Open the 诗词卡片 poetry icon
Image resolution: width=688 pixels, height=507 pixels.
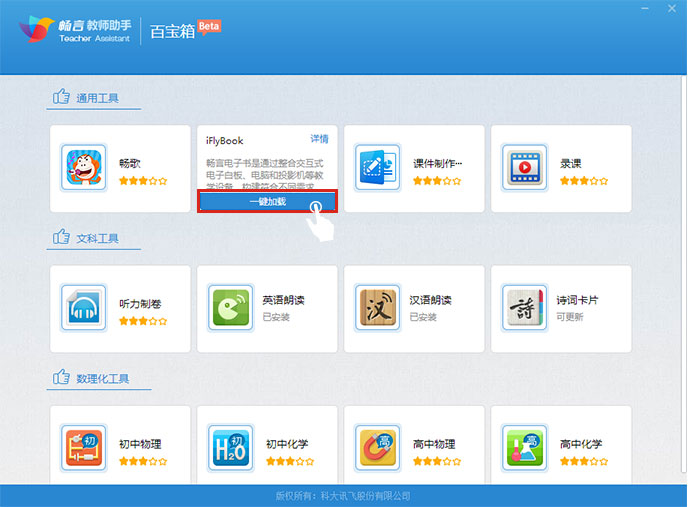tap(524, 307)
